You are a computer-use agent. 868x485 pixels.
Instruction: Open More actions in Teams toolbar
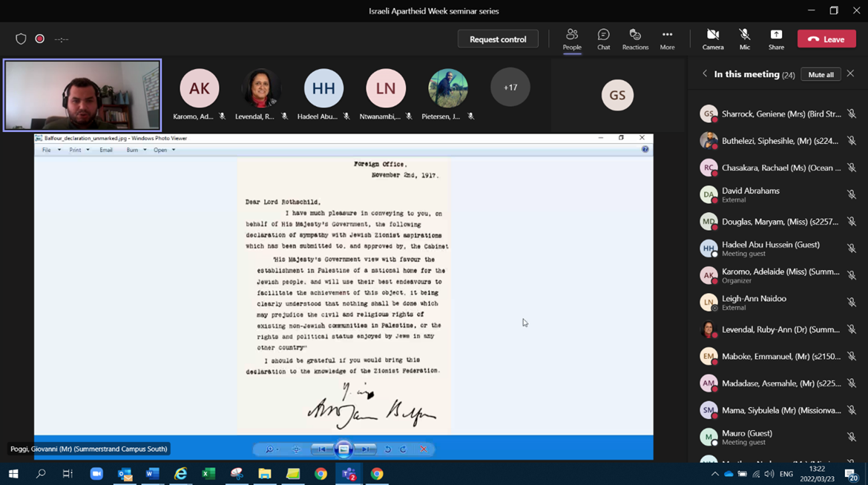pos(667,39)
